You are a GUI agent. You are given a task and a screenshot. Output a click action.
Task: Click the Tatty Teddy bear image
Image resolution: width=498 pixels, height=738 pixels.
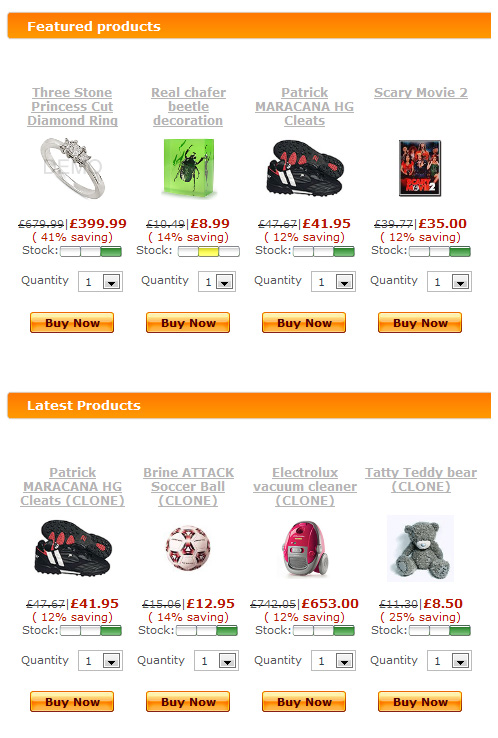[420, 548]
